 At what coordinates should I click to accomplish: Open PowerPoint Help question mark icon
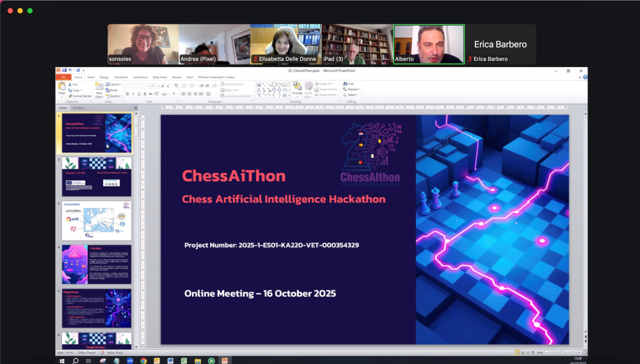point(585,77)
